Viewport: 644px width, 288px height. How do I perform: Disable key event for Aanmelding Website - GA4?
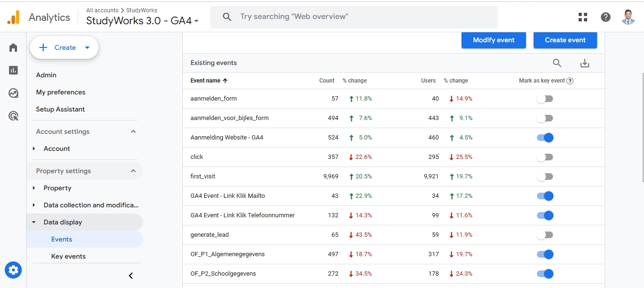point(545,138)
